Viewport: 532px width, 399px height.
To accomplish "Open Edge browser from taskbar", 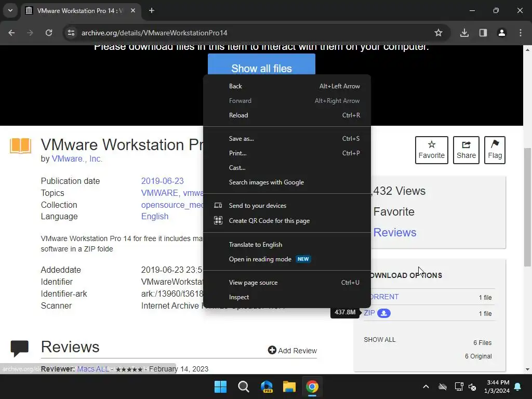I will coord(267,387).
